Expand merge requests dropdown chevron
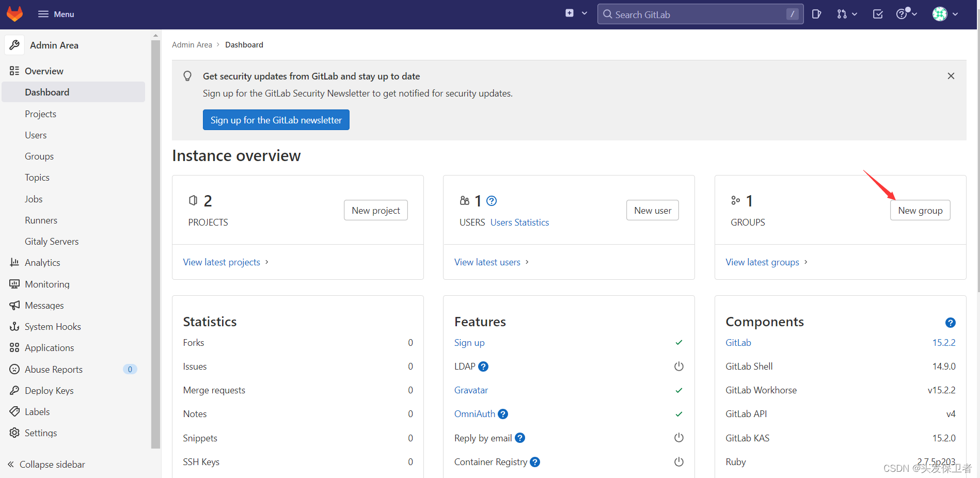Image resolution: width=980 pixels, height=478 pixels. (x=855, y=14)
